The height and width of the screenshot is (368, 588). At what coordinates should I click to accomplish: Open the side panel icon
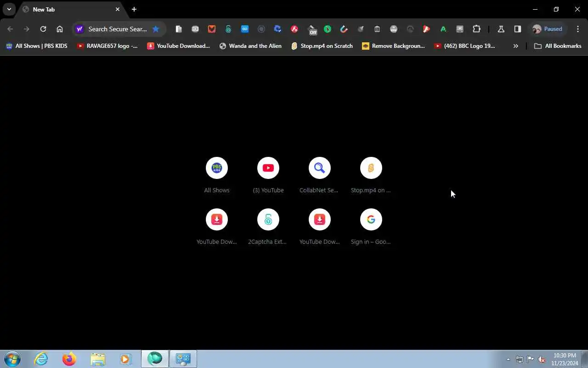(518, 29)
